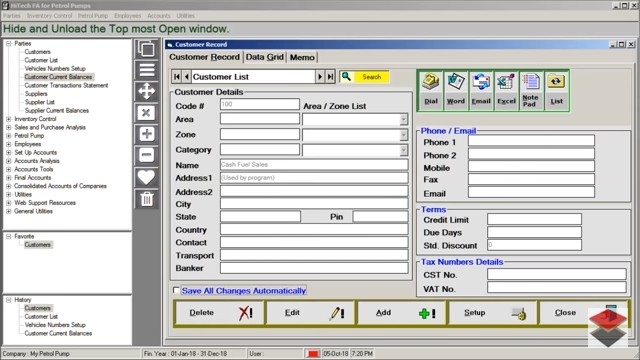The image size is (640, 360).
Task: Open the Zone list dropdown
Action: pos(403,135)
